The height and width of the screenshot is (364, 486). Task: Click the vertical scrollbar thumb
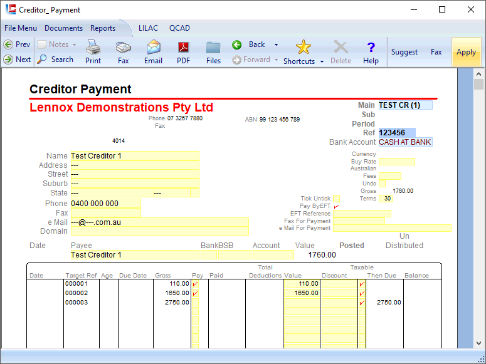click(x=479, y=85)
